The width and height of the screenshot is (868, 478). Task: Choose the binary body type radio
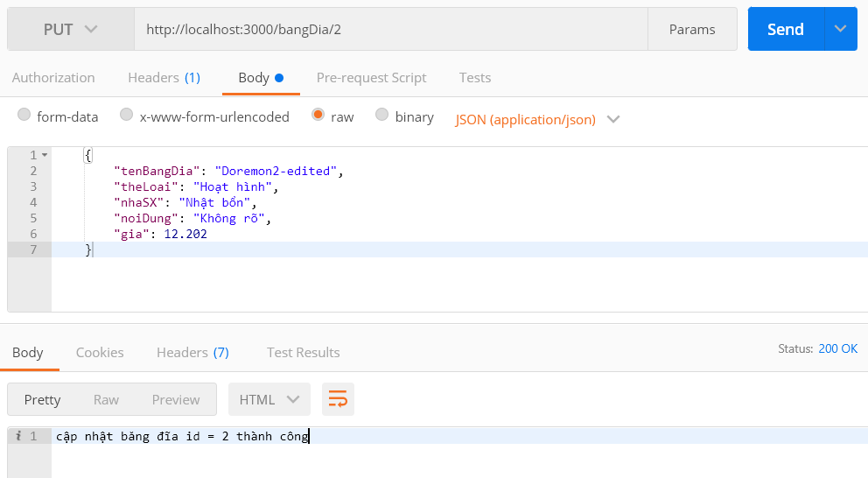pos(382,115)
